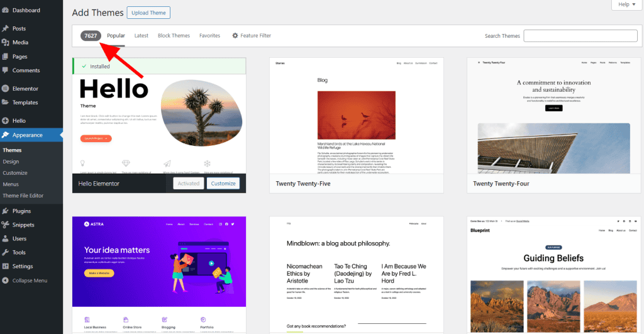Select the Themes submenu item

point(12,150)
